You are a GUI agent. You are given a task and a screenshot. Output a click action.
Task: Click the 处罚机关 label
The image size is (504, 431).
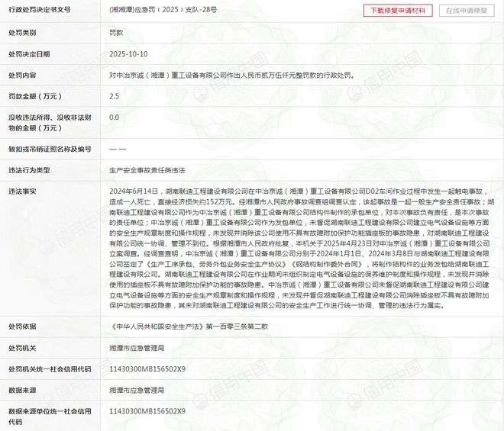click(x=22, y=348)
